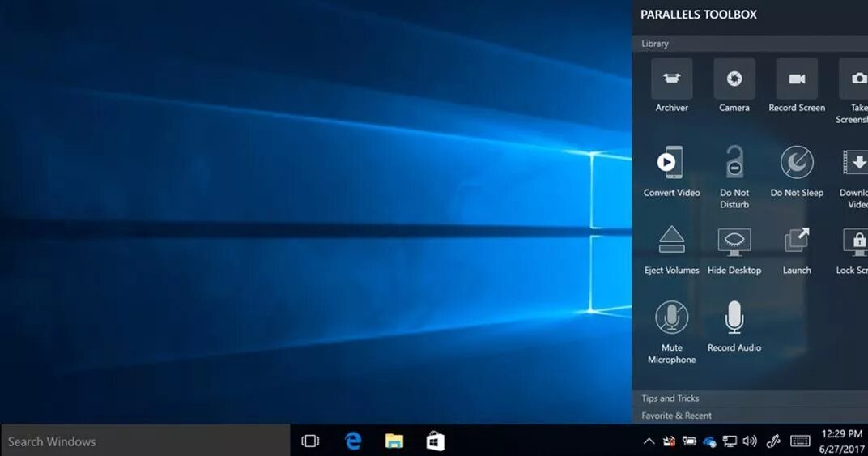
Task: Expand the Favorite & Recent section
Action: (750, 415)
